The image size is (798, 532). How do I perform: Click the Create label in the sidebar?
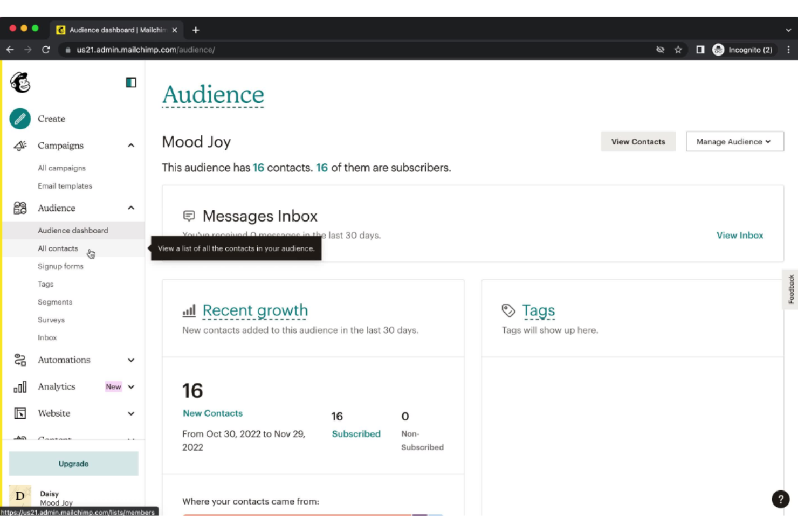pyautogui.click(x=51, y=119)
